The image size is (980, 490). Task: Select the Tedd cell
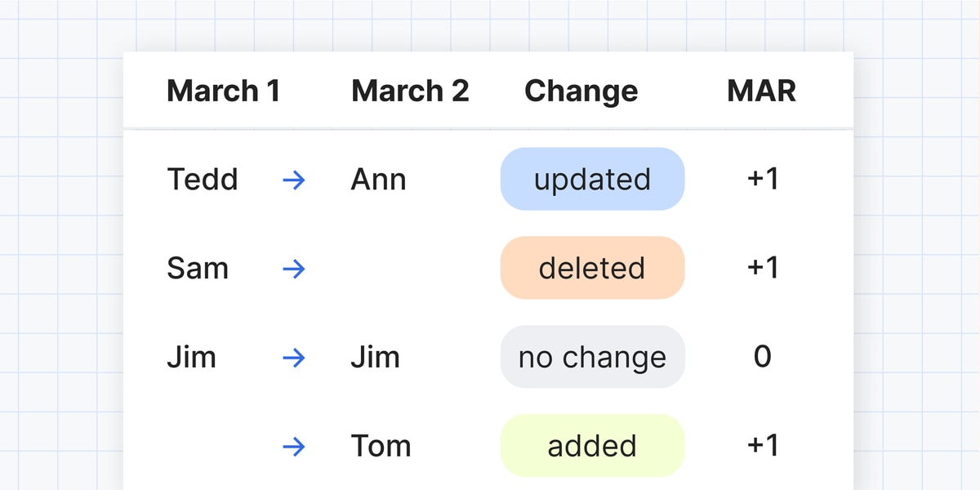click(x=202, y=179)
